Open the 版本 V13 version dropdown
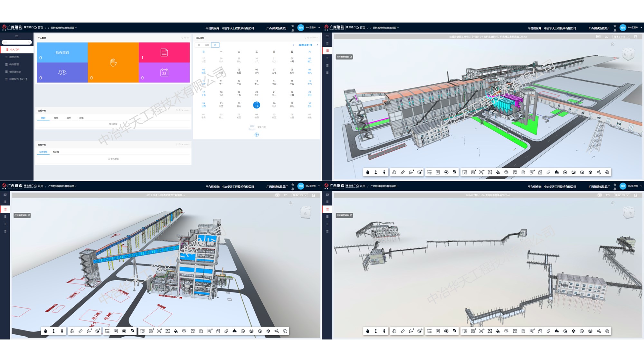 point(621,37)
